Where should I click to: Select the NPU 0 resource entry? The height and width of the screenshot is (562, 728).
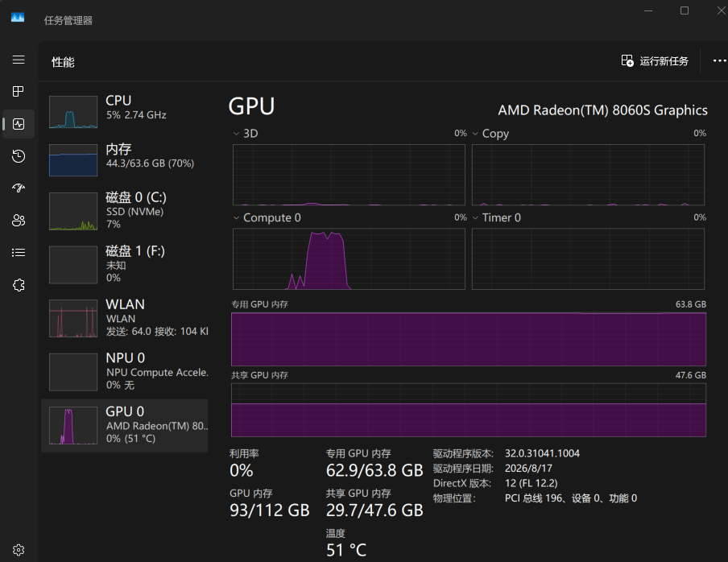[125, 371]
